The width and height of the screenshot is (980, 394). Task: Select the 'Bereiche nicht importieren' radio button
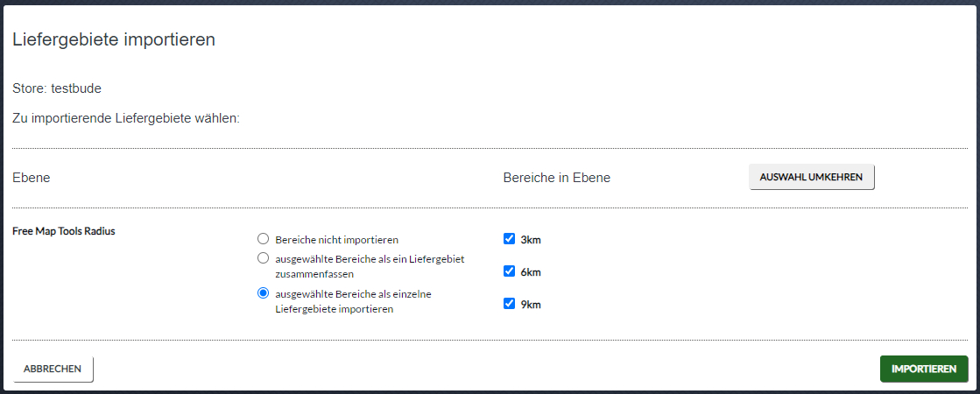pos(263,238)
